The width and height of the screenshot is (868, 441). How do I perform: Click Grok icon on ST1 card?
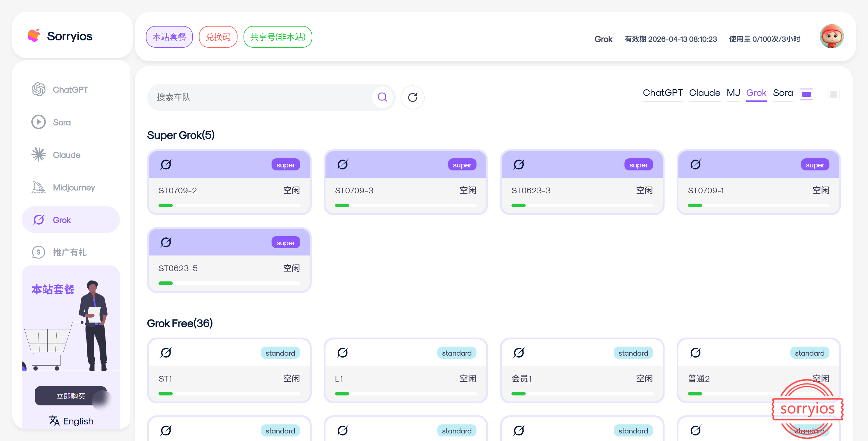(166, 353)
